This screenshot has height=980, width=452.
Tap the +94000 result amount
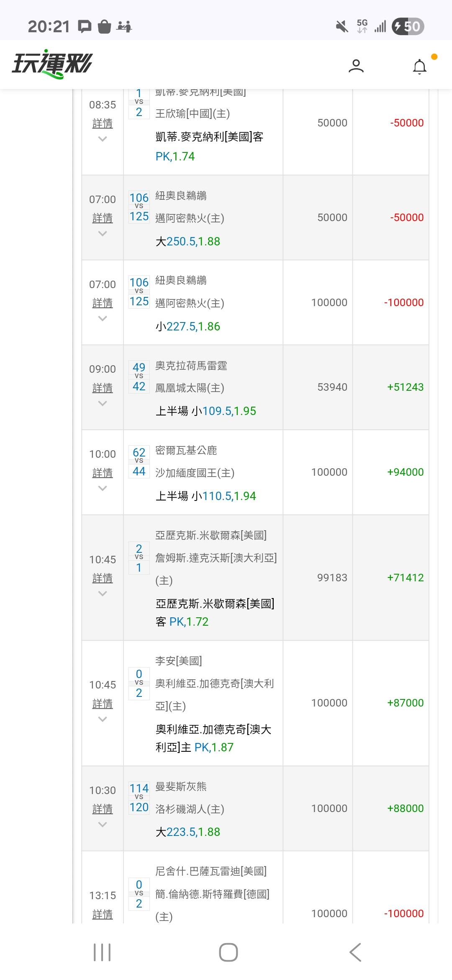pyautogui.click(x=405, y=472)
